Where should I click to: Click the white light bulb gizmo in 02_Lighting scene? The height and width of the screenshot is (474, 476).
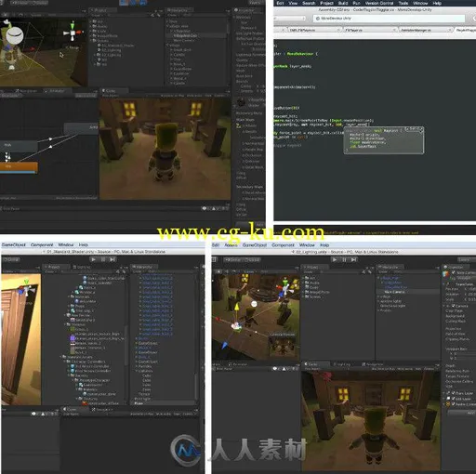tap(254, 304)
